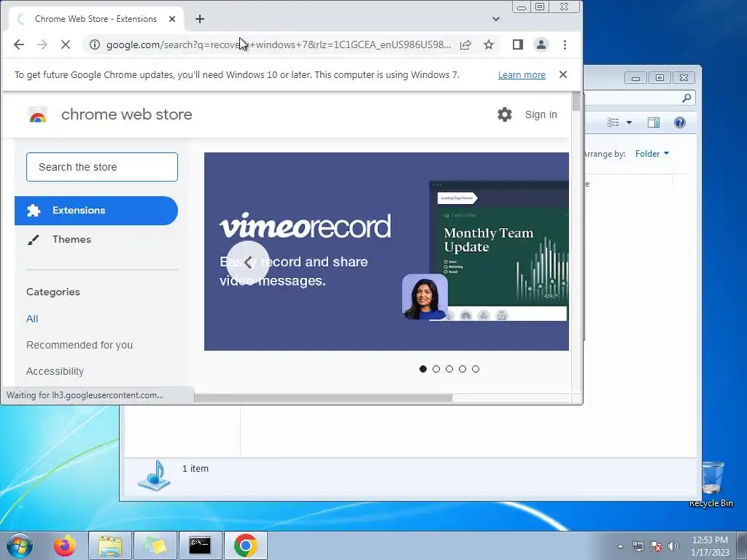Expand Explorer view options dropdown arrow
This screenshot has height=560, width=747.
point(629,122)
